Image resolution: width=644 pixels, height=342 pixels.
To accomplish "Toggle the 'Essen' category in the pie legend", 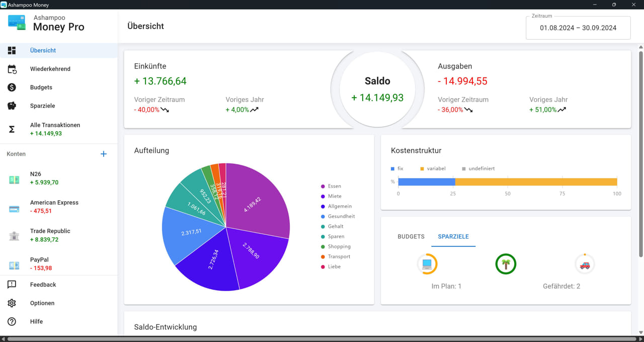I will click(332, 186).
